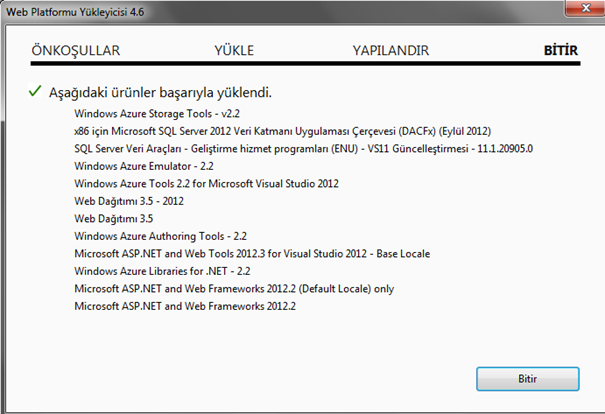Select the ÖNKOŞULLAR step heading
The image size is (605, 414).
(x=76, y=51)
